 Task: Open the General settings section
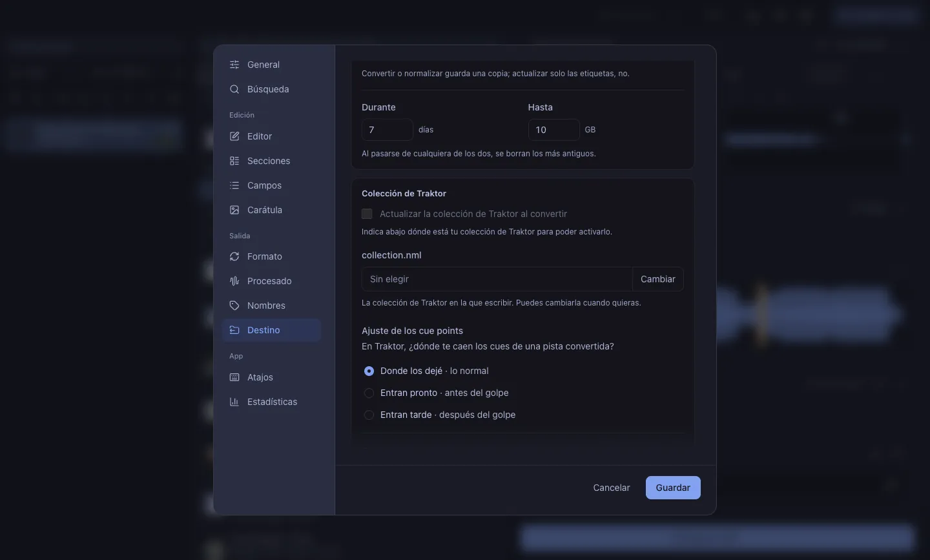coord(271,65)
